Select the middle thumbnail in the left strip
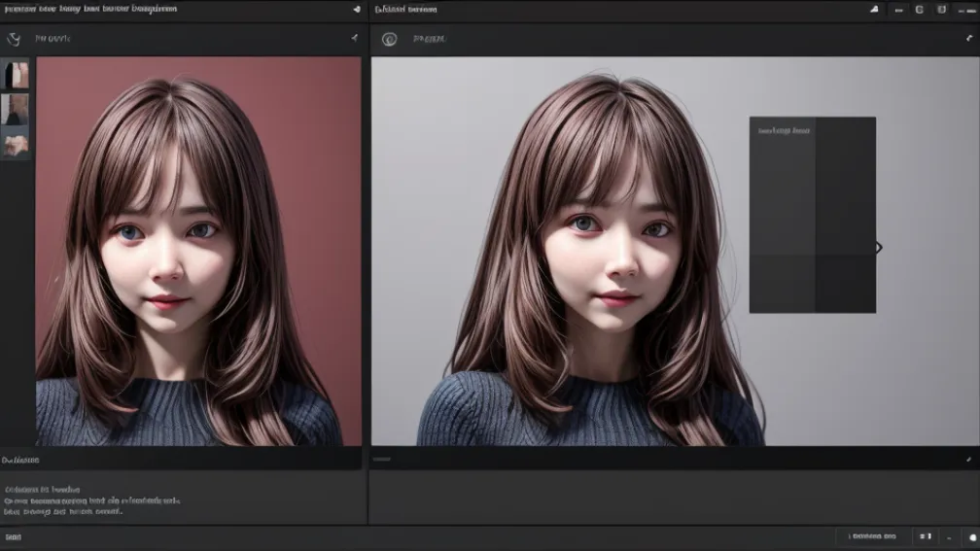The image size is (980, 551). [15, 109]
